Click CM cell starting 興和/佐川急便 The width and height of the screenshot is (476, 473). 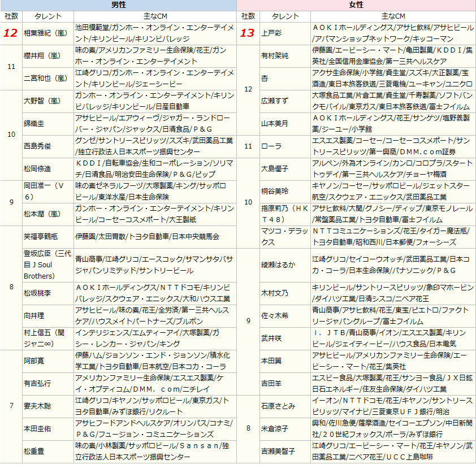(x=393, y=429)
